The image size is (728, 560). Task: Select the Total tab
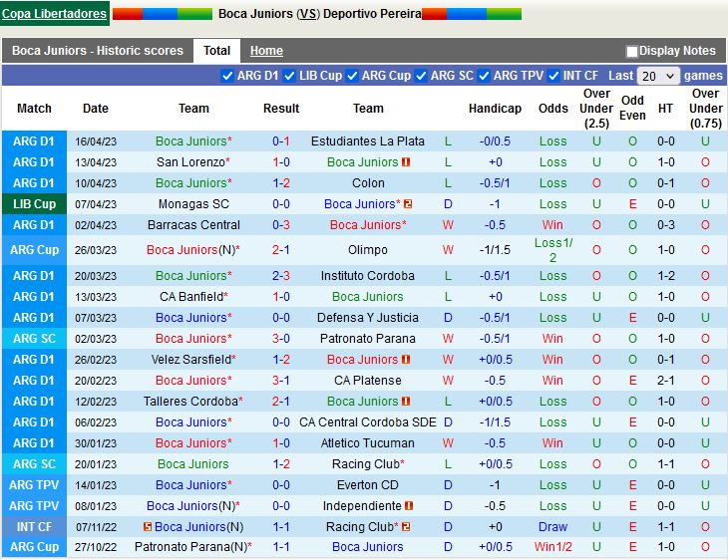(x=216, y=51)
